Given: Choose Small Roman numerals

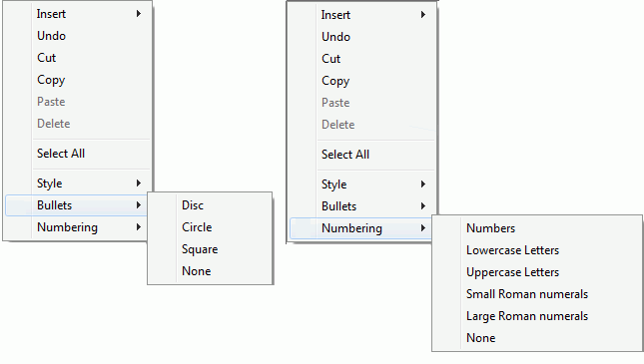Looking at the screenshot, I should tap(537, 294).
